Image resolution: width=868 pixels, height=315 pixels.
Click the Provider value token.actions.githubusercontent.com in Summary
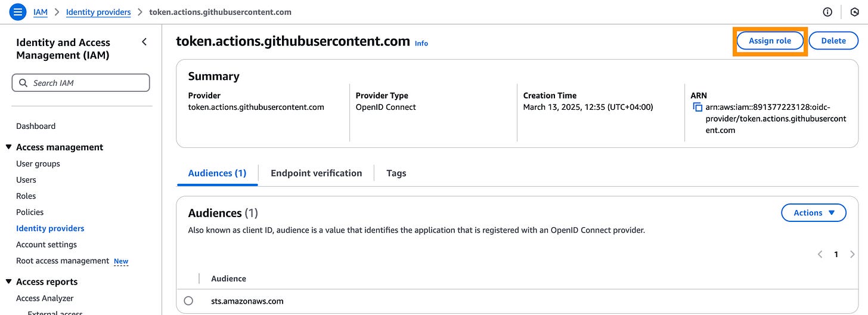point(256,107)
